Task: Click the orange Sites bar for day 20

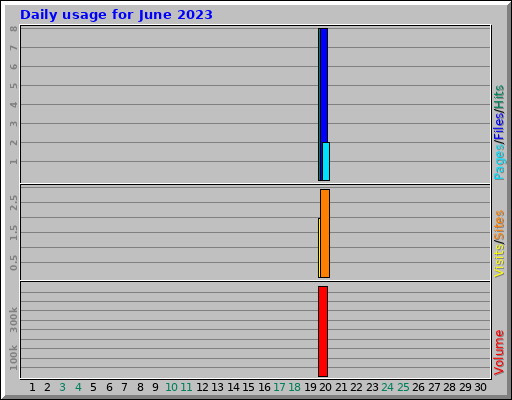Action: 325,233
